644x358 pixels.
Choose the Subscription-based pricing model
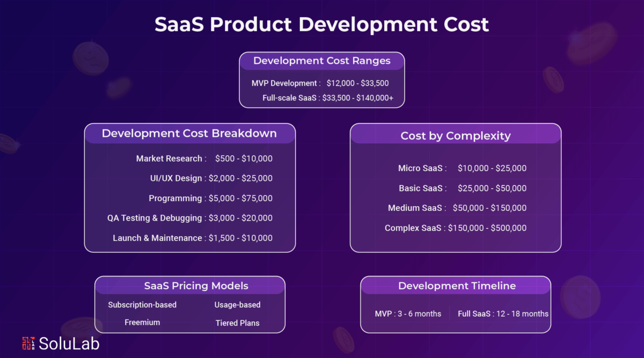[142, 304]
